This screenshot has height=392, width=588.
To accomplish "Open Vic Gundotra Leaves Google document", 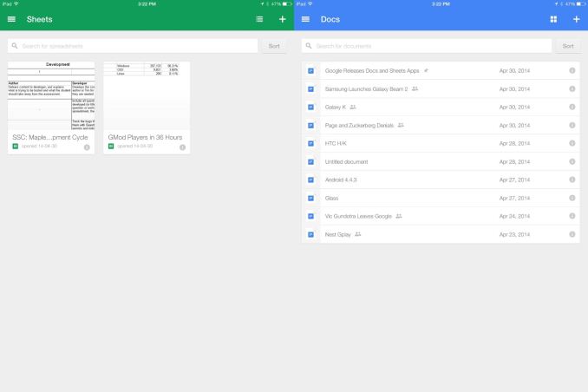I will (x=441, y=216).
